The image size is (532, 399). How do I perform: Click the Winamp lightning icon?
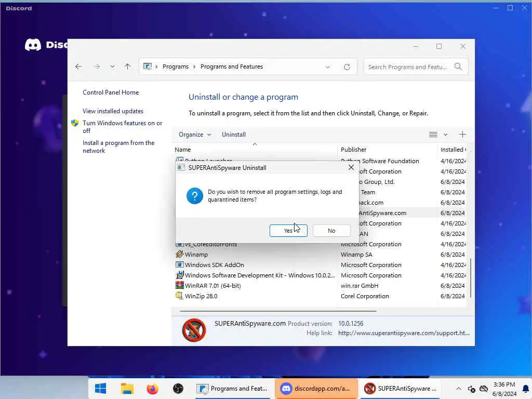pos(179,254)
